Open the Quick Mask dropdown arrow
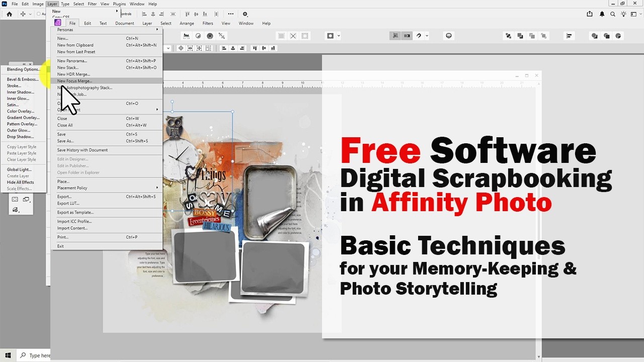Viewport: 644px width, 362px height. pyautogui.click(x=339, y=36)
